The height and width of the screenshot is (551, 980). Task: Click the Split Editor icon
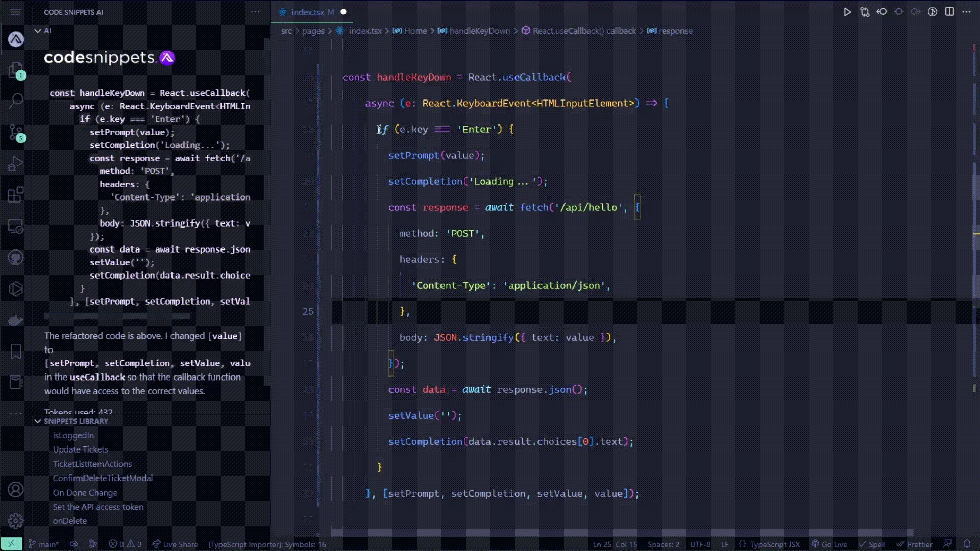[x=949, y=12]
